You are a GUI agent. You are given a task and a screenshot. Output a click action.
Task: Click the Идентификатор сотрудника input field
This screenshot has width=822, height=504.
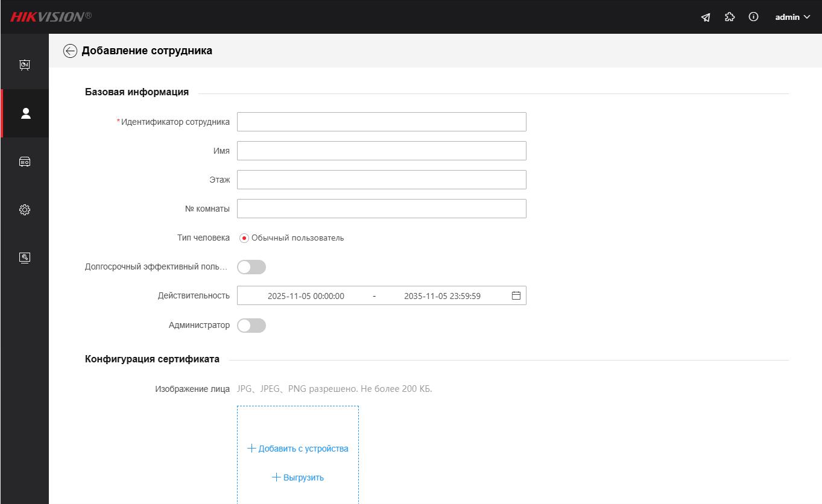pyautogui.click(x=381, y=122)
